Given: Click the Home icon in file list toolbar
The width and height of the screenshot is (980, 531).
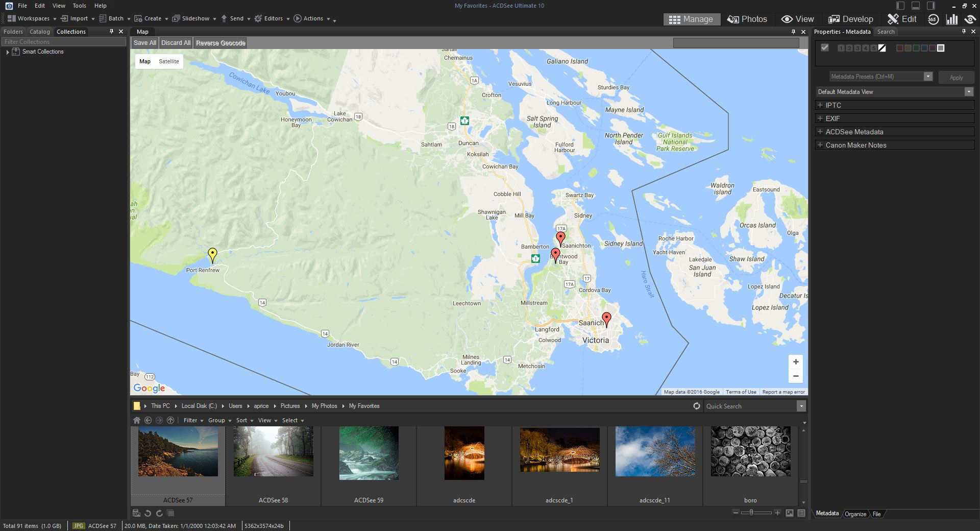Looking at the screenshot, I should [136, 420].
